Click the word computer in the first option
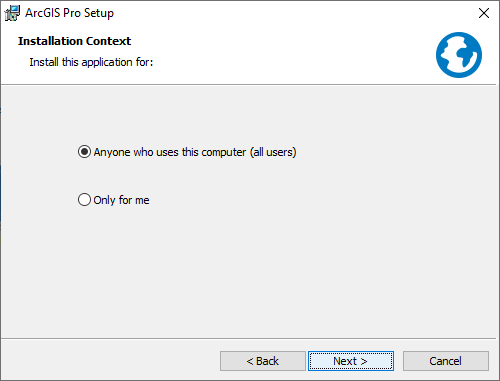The width and height of the screenshot is (500, 381). tap(224, 153)
